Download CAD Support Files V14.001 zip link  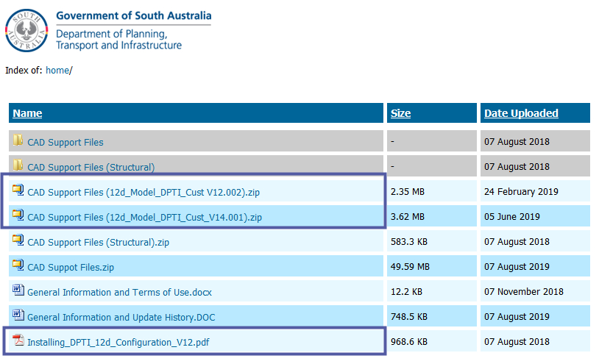coord(144,217)
